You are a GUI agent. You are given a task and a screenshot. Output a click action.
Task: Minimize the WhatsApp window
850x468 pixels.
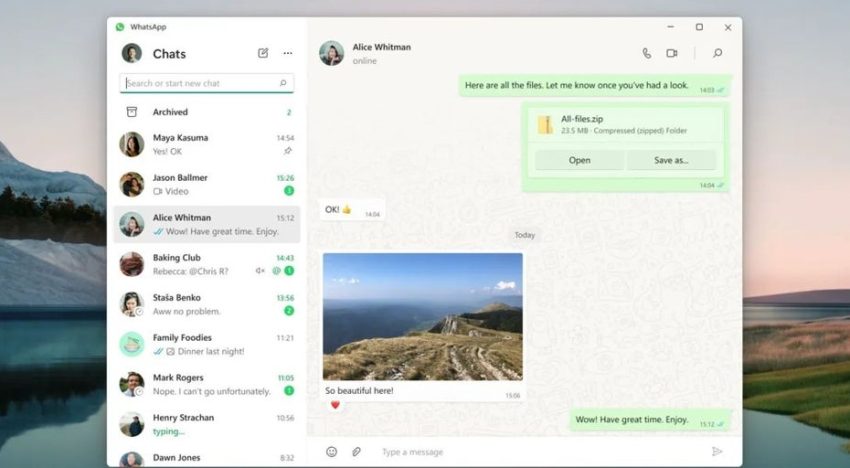tap(671, 27)
